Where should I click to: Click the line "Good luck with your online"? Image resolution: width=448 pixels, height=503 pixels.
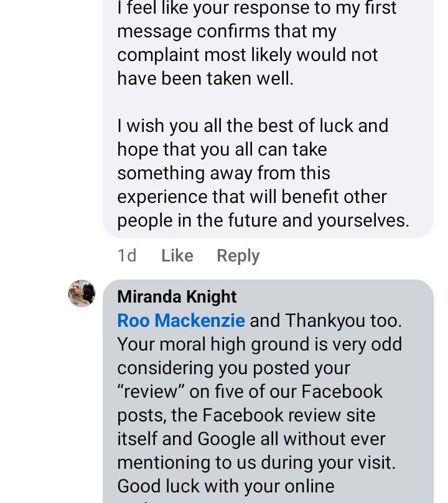pos(226,486)
